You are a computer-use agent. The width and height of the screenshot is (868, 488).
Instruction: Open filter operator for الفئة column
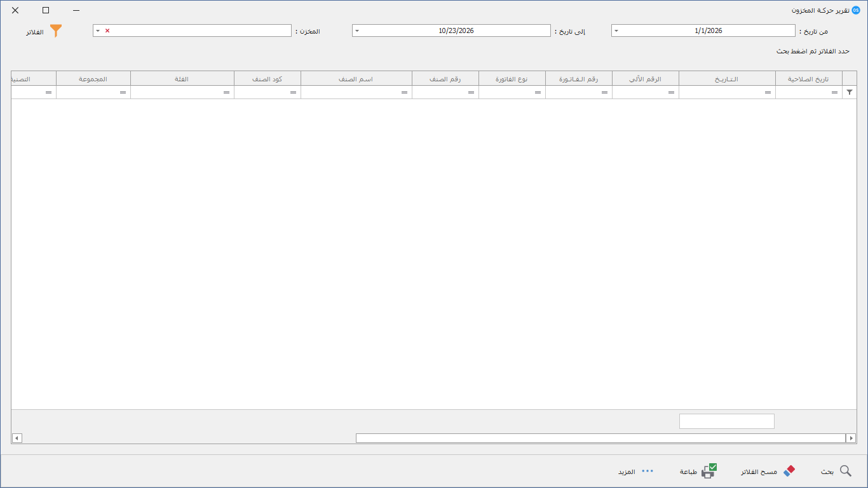click(x=226, y=93)
